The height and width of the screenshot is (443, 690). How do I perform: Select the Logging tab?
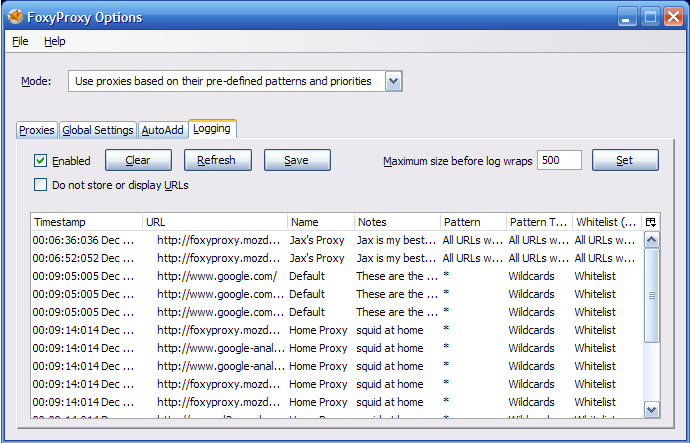click(212, 128)
